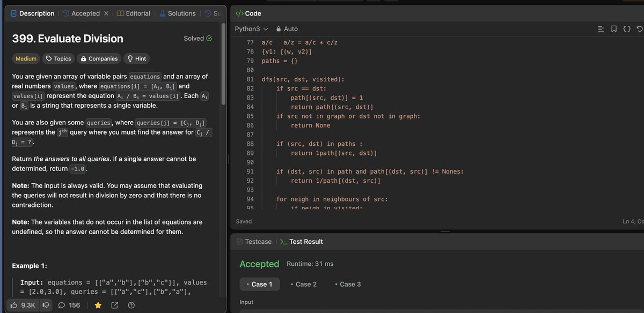The image size is (644, 313).
Task: Place cursor on 'paths = {}' line
Action: click(280, 61)
